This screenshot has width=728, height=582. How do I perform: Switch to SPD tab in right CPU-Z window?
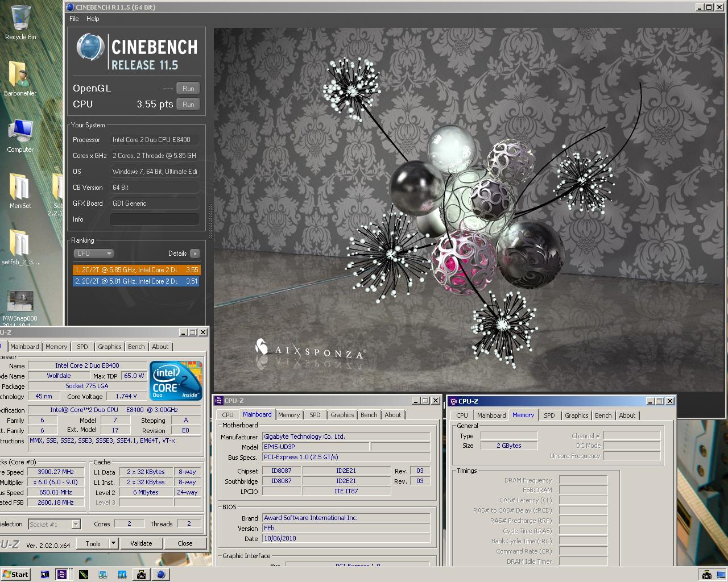549,415
